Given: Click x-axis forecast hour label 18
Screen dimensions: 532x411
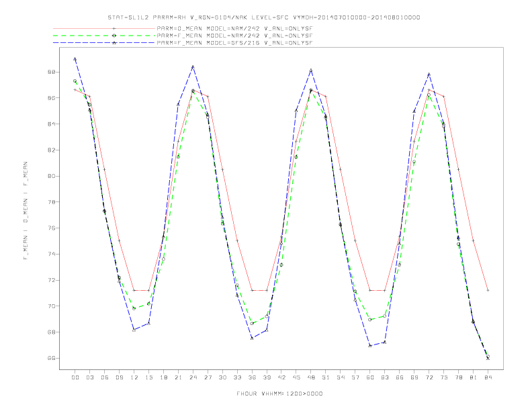Looking at the screenshot, I should (x=163, y=377).
